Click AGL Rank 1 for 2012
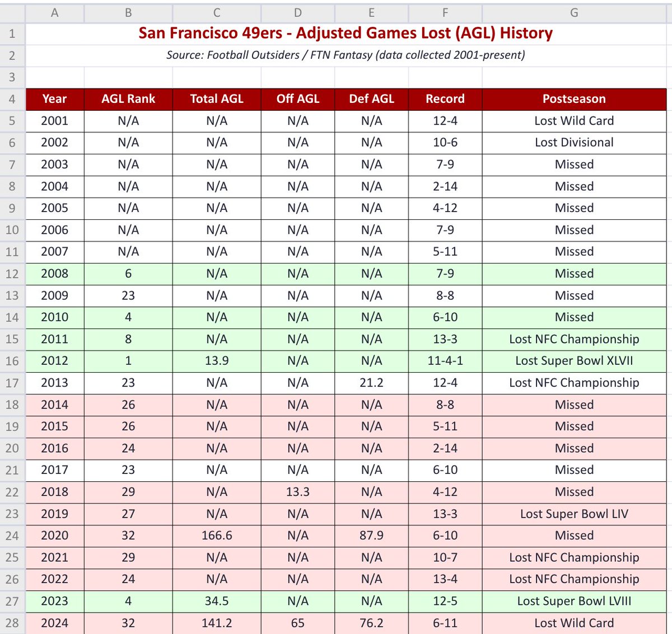This screenshot has width=672, height=634. click(128, 361)
